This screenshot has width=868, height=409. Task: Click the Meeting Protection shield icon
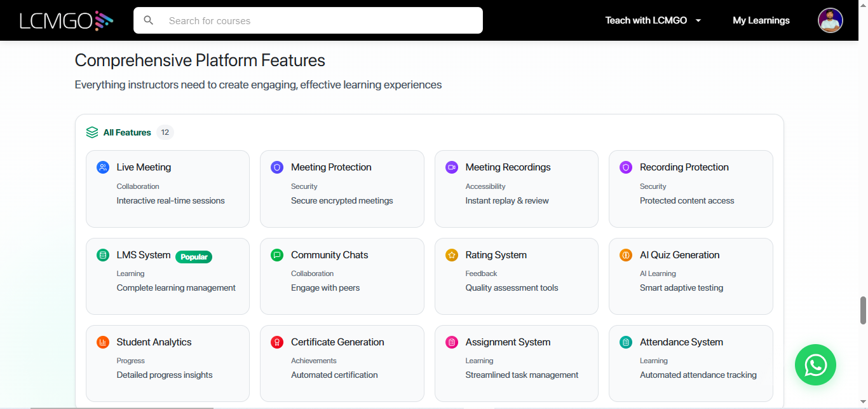pos(277,167)
